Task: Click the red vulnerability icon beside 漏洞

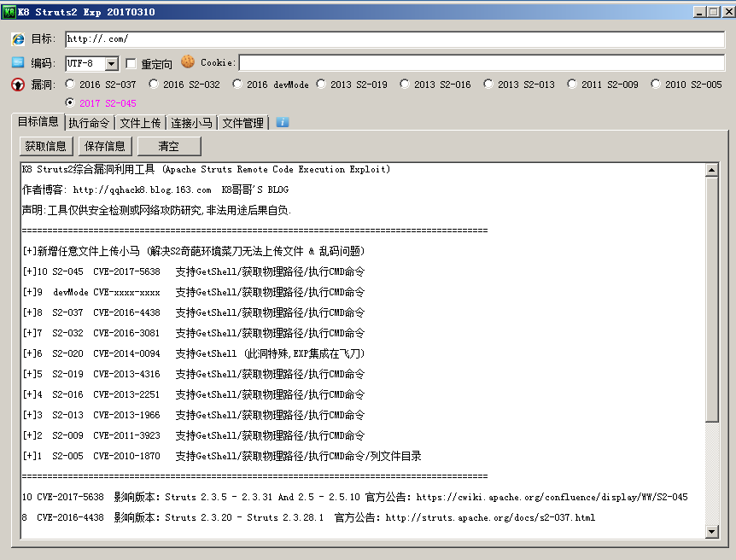Action: (18, 85)
